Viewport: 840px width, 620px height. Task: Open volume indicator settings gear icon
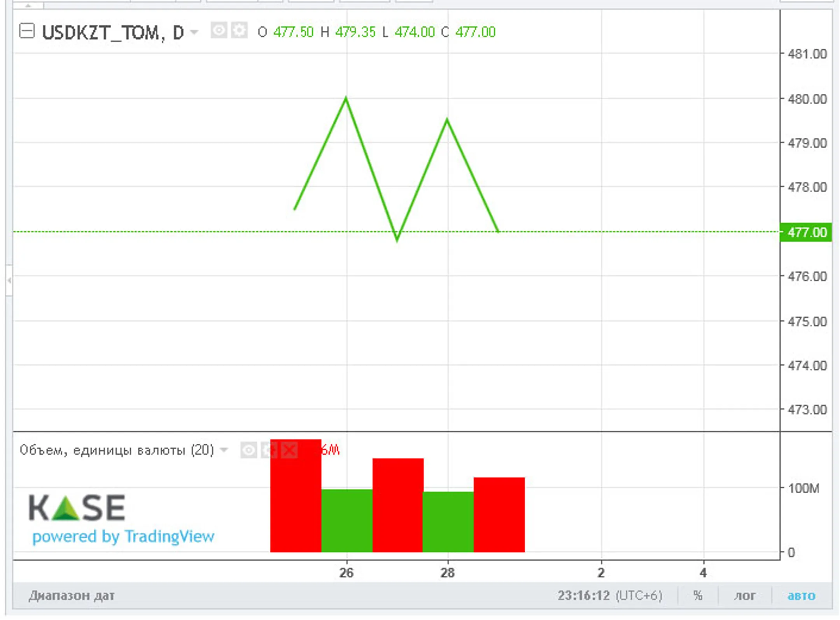click(269, 450)
